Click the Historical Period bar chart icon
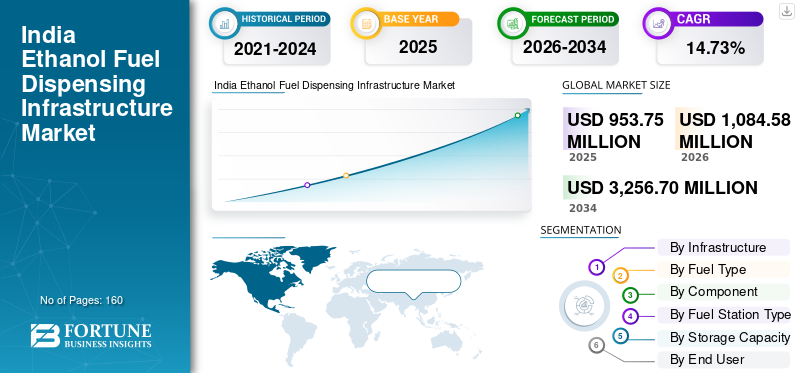The width and height of the screenshot is (800, 373). point(223,23)
